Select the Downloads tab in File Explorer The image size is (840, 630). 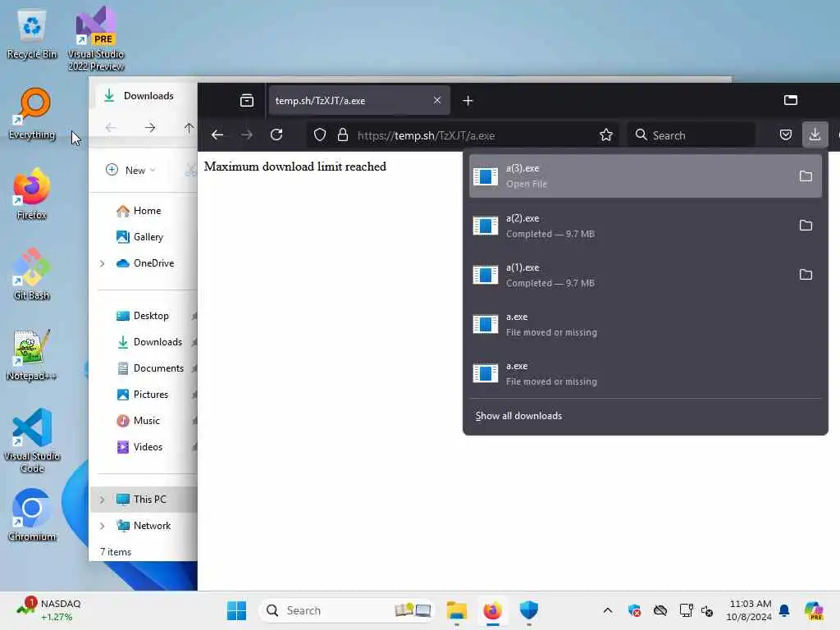(x=148, y=96)
